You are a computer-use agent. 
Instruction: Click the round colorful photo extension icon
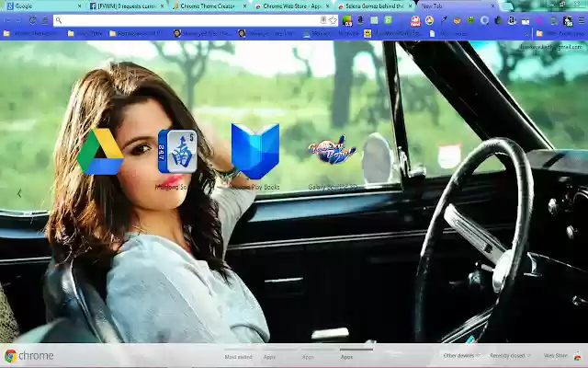click(x=429, y=20)
